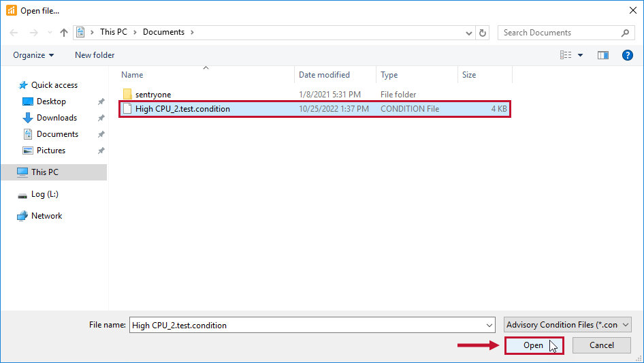Open the sentryone folder
The height and width of the screenshot is (363, 644).
[153, 95]
